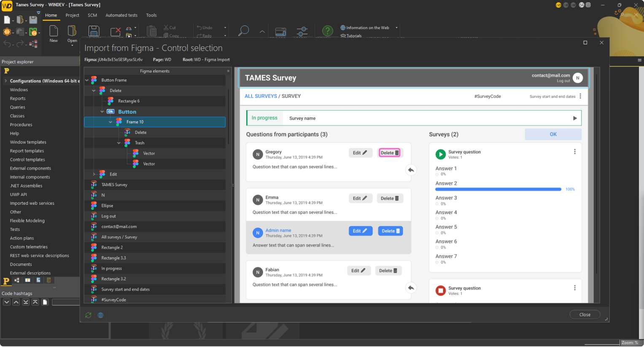
Task: Click the Edit button on Emma's card
Action: [360, 198]
